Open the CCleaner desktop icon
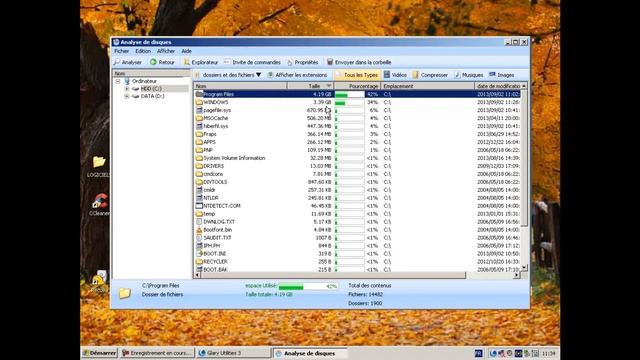 [99, 205]
